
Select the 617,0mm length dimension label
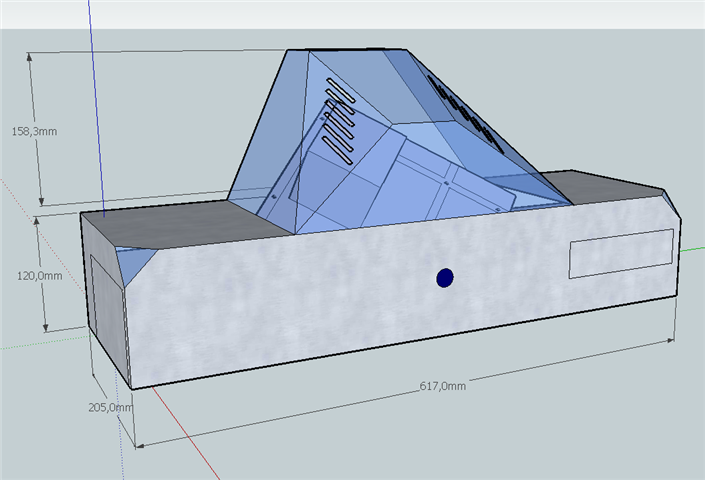tap(442, 386)
